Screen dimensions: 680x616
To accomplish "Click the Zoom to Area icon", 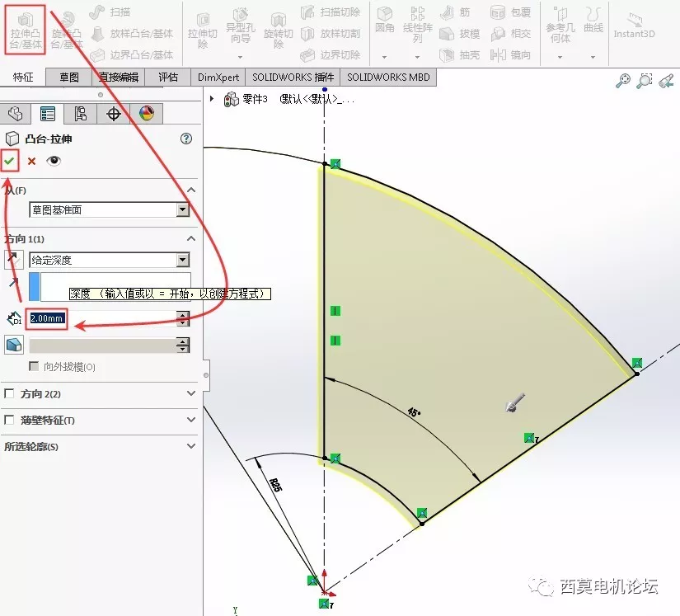I will coord(645,81).
